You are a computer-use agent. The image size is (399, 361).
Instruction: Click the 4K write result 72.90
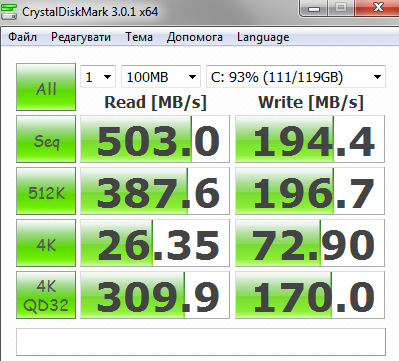310,243
